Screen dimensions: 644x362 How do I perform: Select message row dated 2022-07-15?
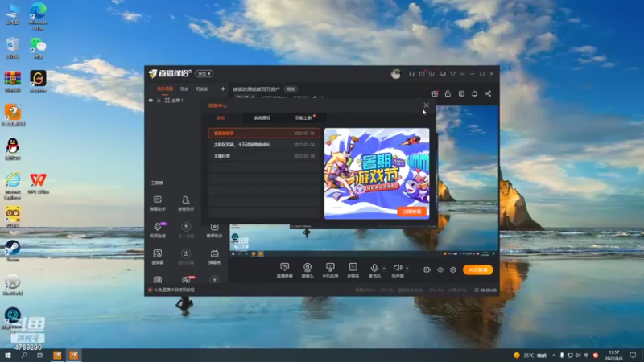tap(264, 133)
